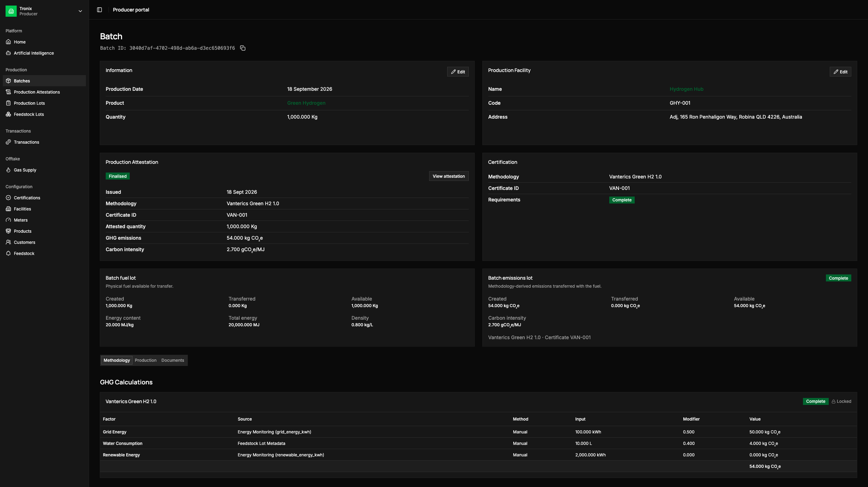Image resolution: width=868 pixels, height=487 pixels.
Task: Open the Facilities building icon
Action: pos(8,209)
